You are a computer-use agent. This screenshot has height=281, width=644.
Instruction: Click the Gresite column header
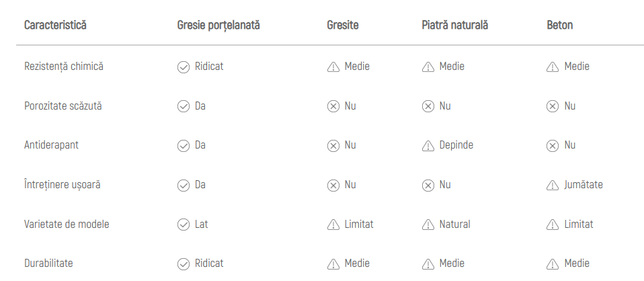[x=342, y=26]
